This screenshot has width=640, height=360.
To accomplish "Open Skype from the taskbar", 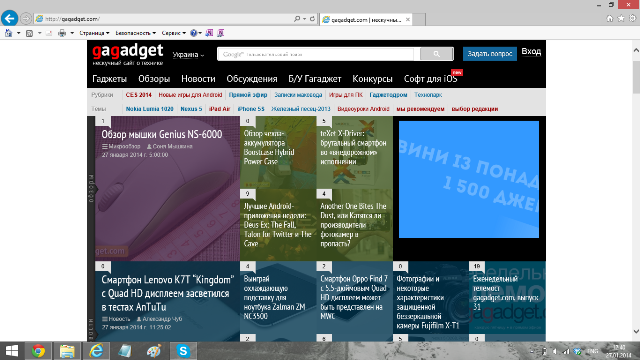I will 183,351.
